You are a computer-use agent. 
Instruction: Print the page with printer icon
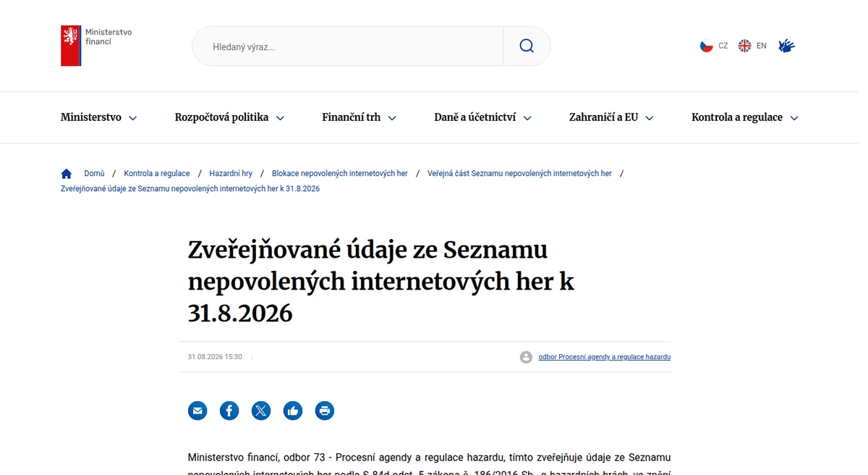click(325, 411)
